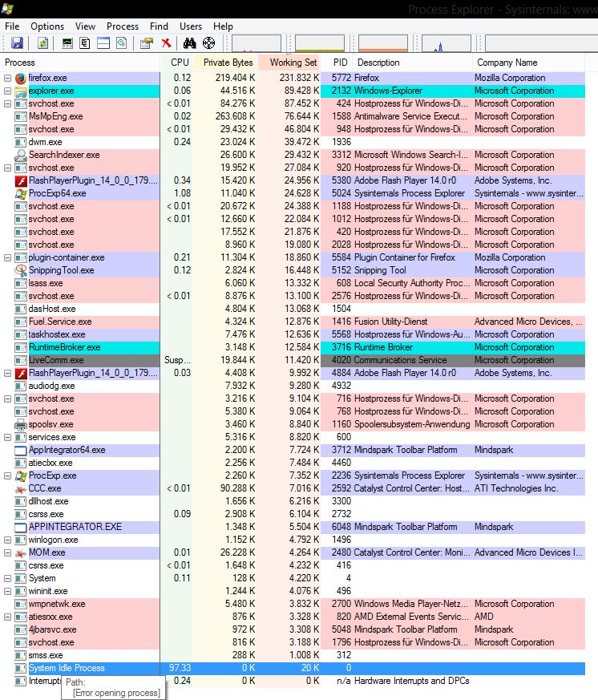Toggle the Show Process Tree icon
Screen dimensions: 598x700
point(85,43)
